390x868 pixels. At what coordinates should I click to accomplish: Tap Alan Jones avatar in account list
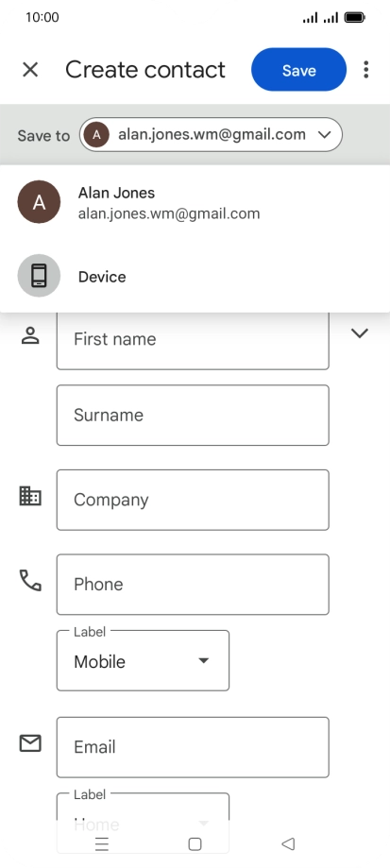pos(39,202)
